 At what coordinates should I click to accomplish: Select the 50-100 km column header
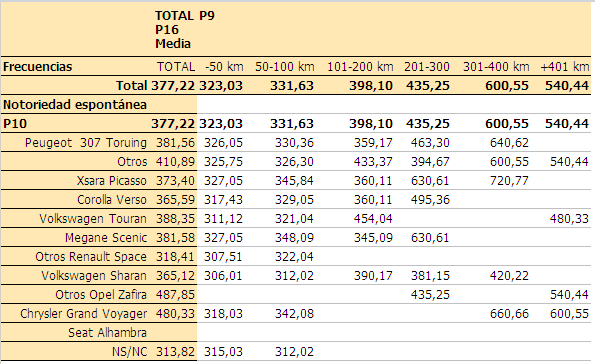[285, 67]
